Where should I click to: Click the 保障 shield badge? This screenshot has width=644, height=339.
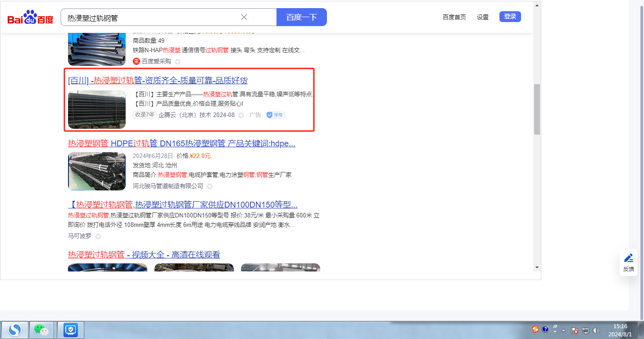(x=276, y=115)
